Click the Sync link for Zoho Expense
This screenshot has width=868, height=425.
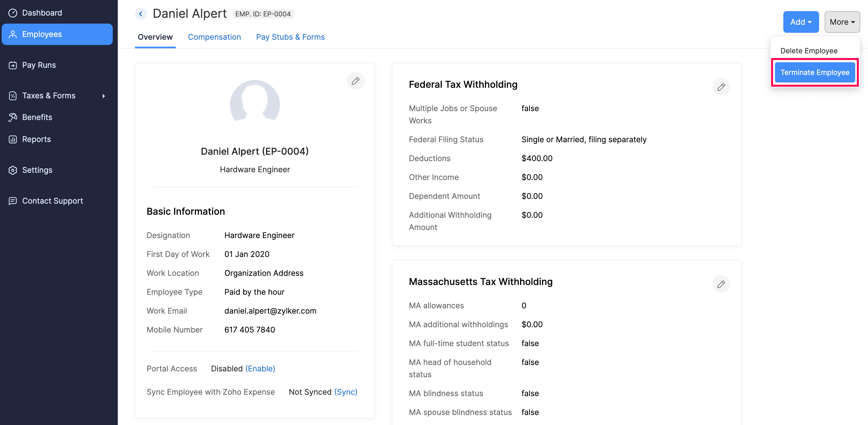[346, 392]
